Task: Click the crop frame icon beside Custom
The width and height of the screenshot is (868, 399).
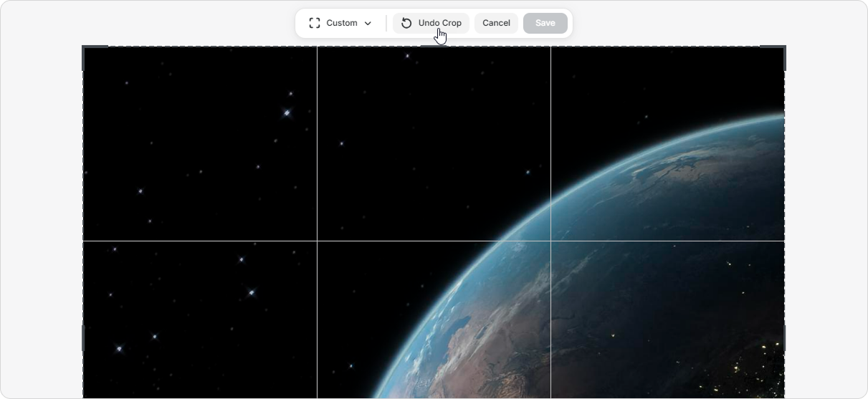Action: click(x=315, y=23)
